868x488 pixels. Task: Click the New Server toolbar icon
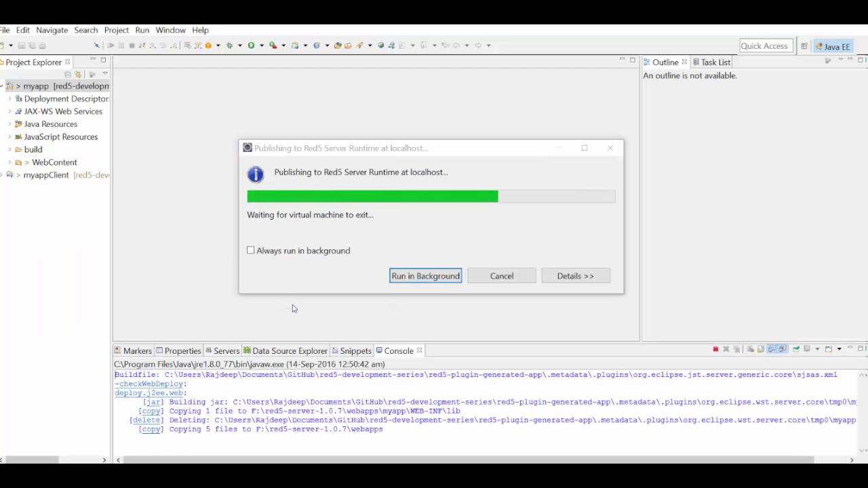point(295,45)
